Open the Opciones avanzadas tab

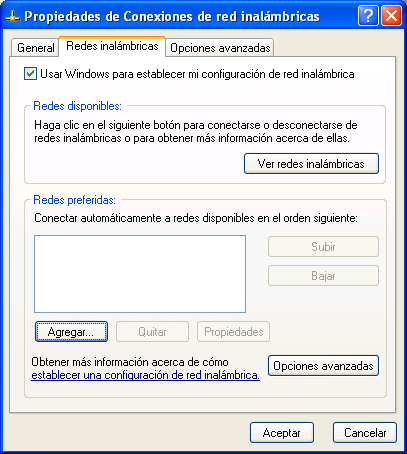click(220, 48)
